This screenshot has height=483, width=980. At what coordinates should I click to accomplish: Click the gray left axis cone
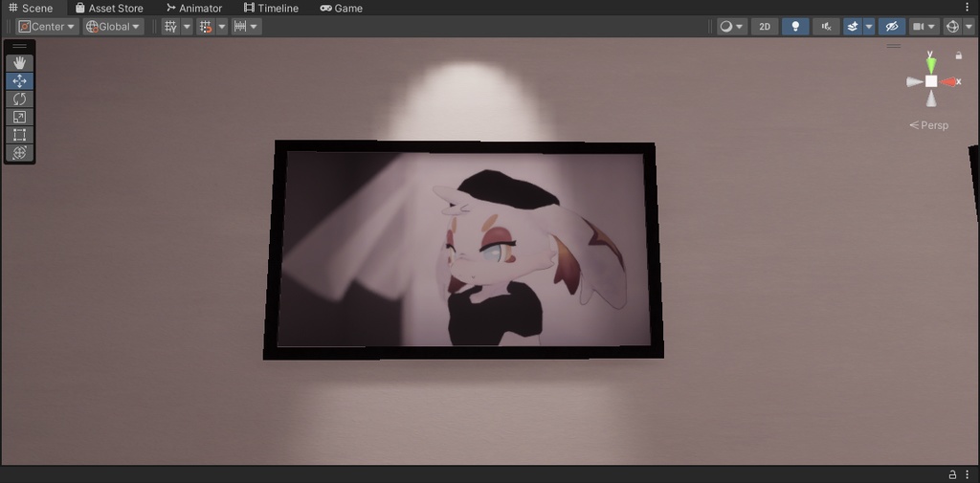914,82
